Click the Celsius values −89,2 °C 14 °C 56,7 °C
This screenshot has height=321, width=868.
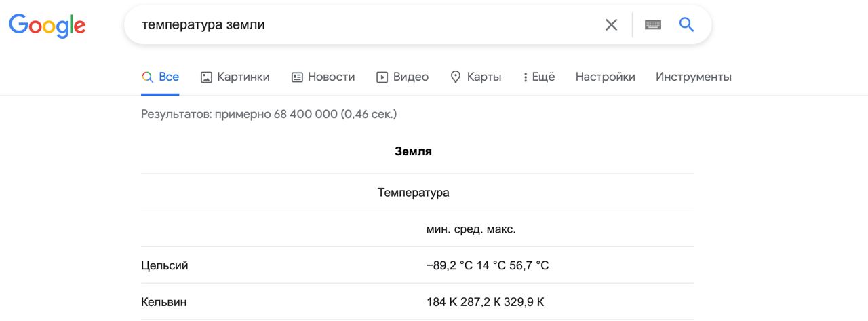click(x=488, y=266)
